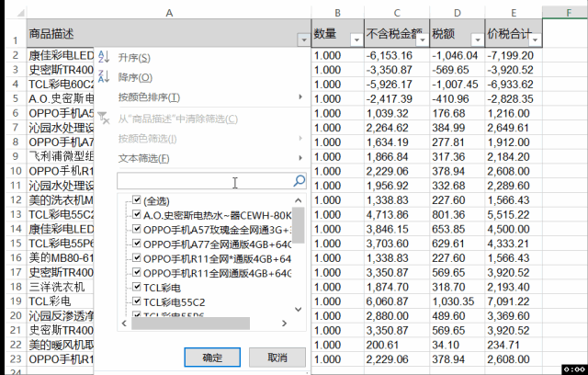Choose 升序(S) sort option

134,58
